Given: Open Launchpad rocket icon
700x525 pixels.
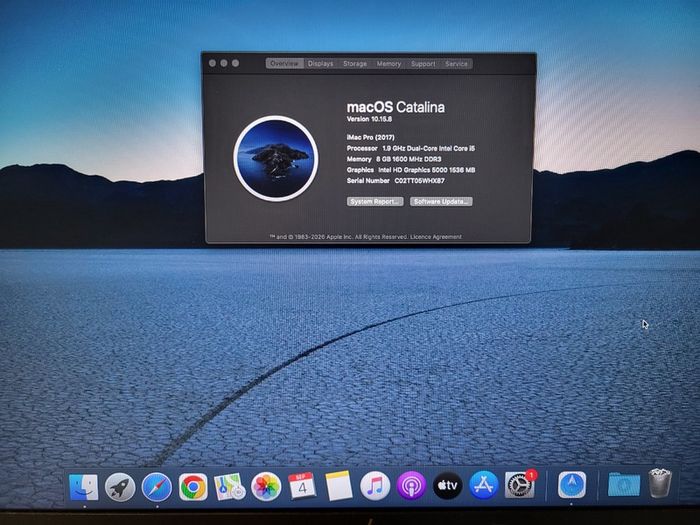Looking at the screenshot, I should pyautogui.click(x=120, y=487).
